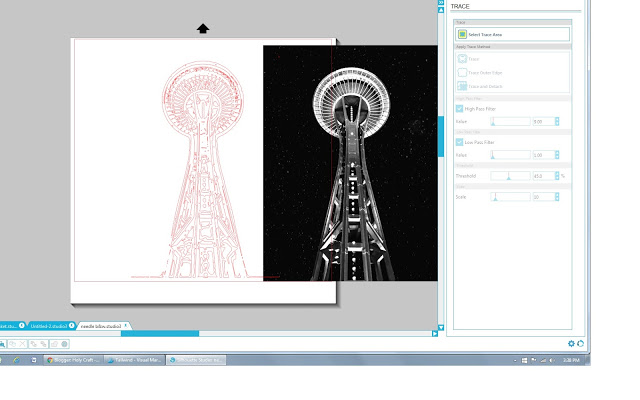Switch to the needle bliss.studio3 tab

pyautogui.click(x=101, y=326)
